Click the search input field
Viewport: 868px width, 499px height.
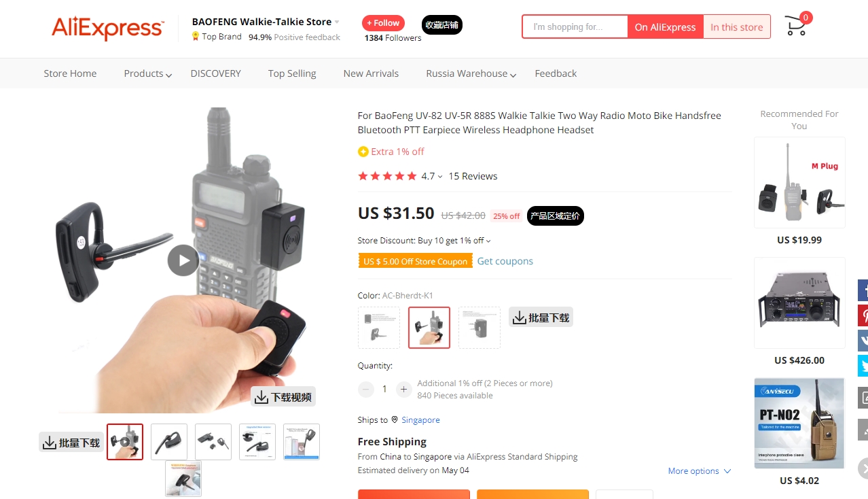pos(575,27)
